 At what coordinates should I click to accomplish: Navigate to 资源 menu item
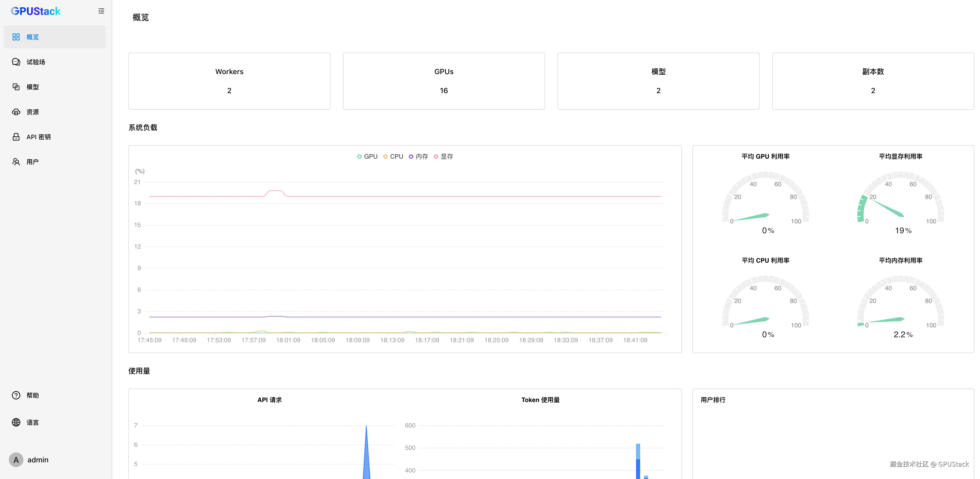click(x=33, y=112)
